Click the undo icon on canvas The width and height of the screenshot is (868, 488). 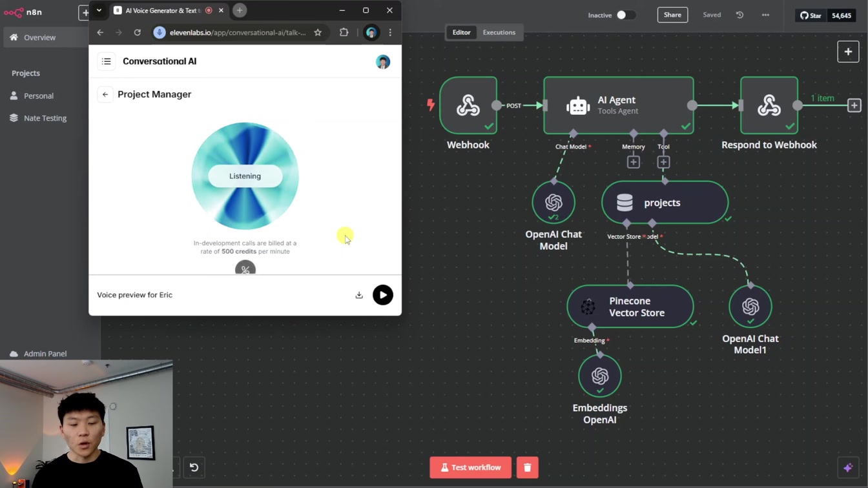194,467
